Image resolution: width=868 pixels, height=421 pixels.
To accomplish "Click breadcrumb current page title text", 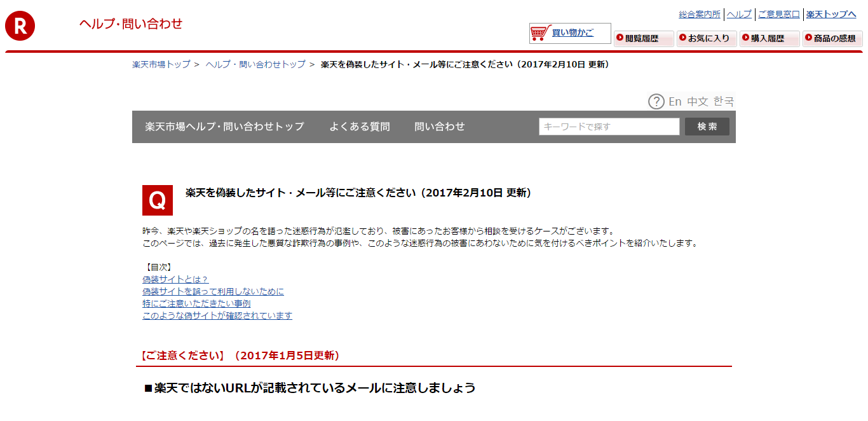I will click(465, 64).
